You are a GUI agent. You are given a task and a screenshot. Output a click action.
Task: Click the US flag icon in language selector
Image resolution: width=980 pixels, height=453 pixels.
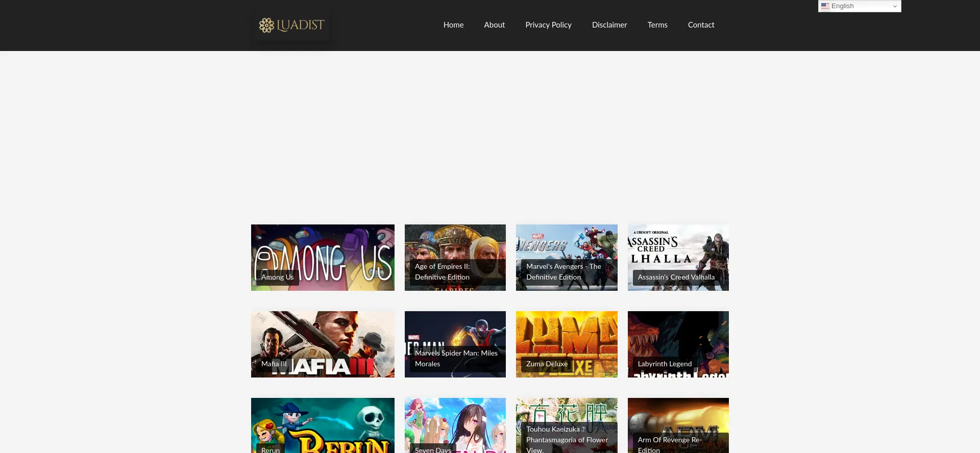[825, 6]
